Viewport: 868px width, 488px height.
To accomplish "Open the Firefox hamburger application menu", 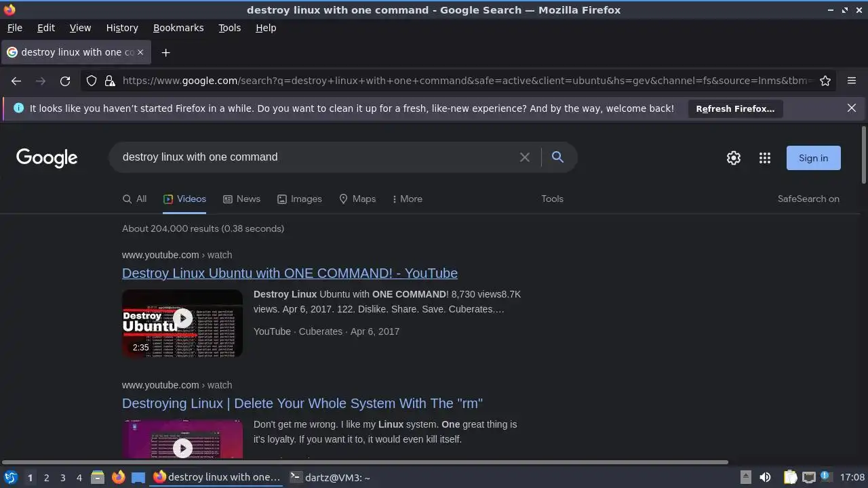I will pos(852,81).
